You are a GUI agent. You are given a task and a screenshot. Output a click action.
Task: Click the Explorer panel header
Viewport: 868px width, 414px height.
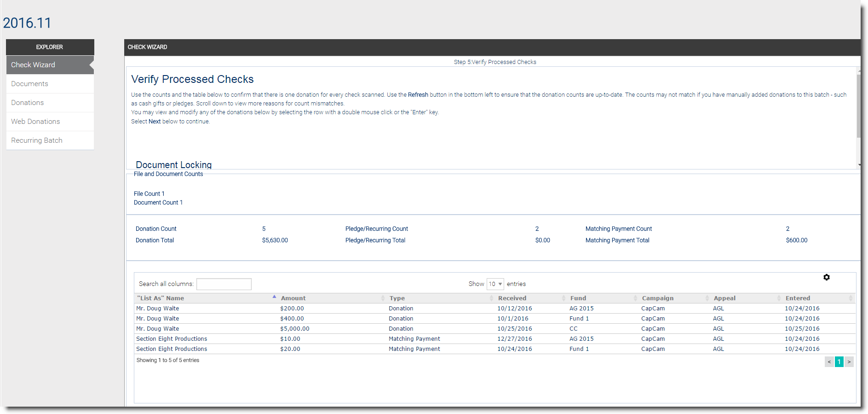(x=50, y=47)
